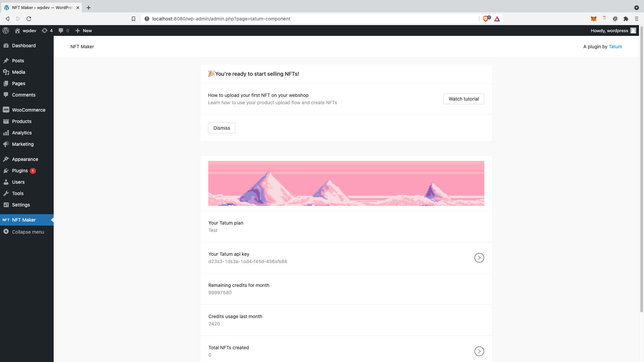Open Posts in the sidebar

[x=27, y=61]
